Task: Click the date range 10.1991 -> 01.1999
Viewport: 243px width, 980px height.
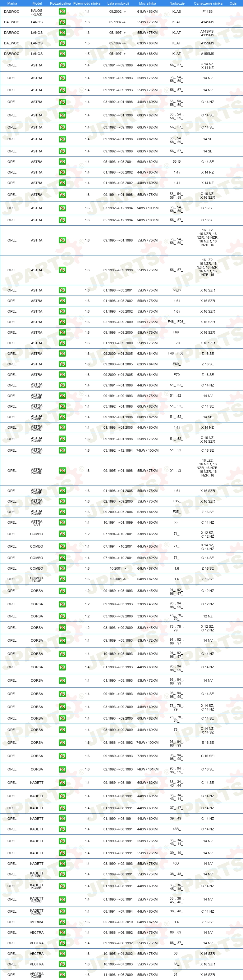Action: [118, 523]
